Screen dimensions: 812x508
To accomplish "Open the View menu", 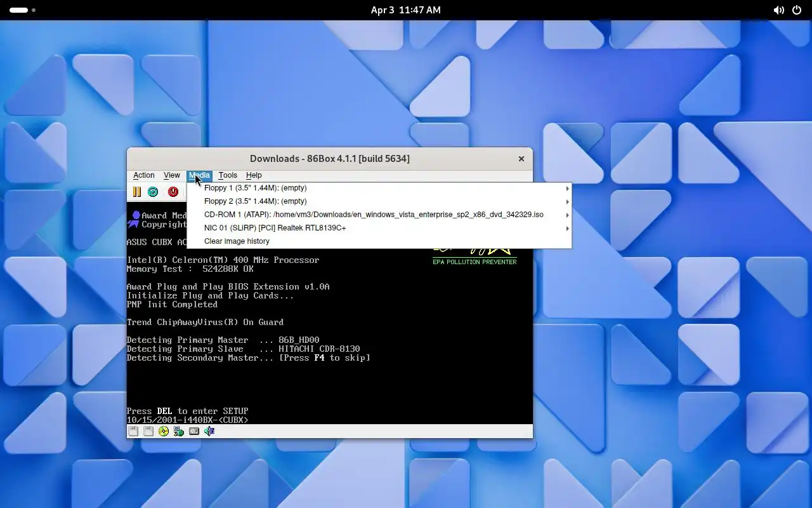I will (172, 175).
